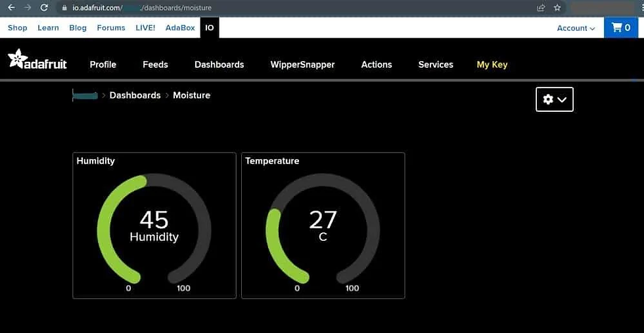This screenshot has height=333, width=644.
Task: Click the Humidity gauge showing 45
Action: point(154,226)
